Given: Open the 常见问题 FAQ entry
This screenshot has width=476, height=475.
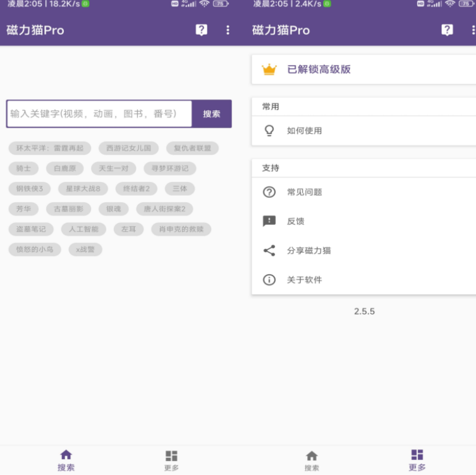Looking at the screenshot, I should pyautogui.click(x=363, y=192).
